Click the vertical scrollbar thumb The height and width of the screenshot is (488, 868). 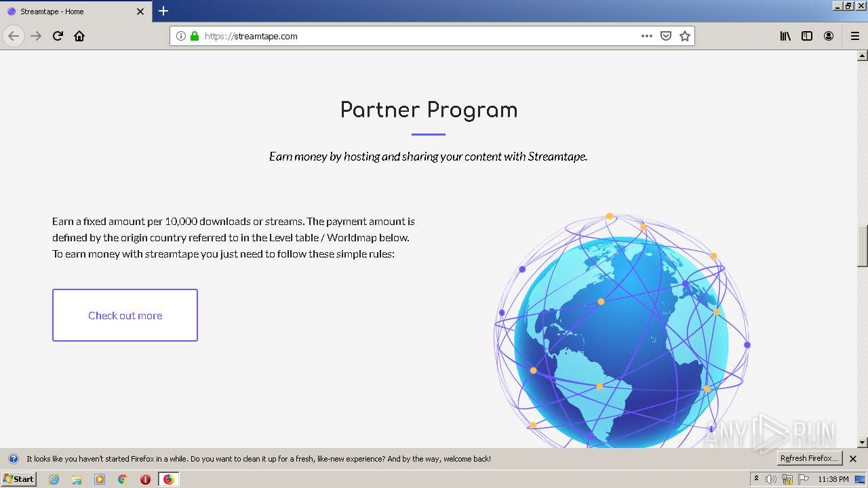(x=863, y=246)
